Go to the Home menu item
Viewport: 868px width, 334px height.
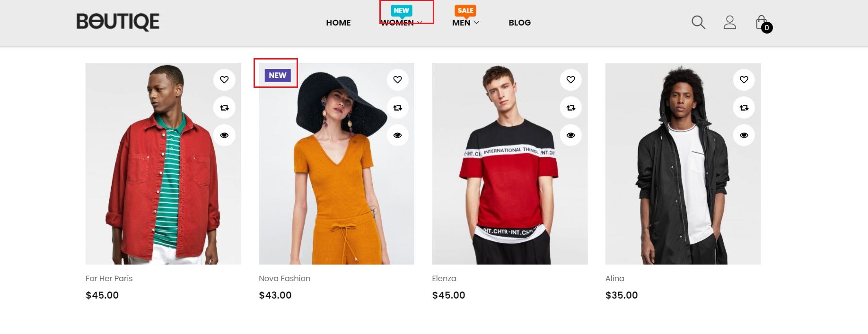[x=338, y=23]
